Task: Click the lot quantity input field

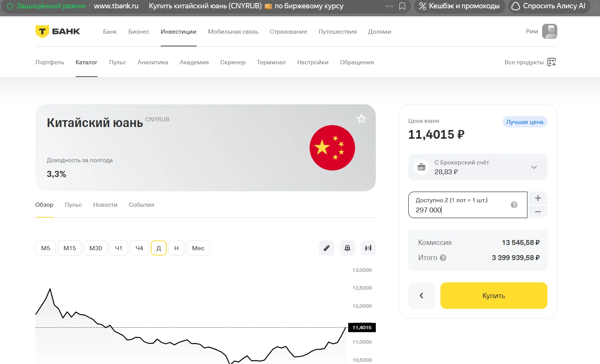Action: (x=468, y=205)
